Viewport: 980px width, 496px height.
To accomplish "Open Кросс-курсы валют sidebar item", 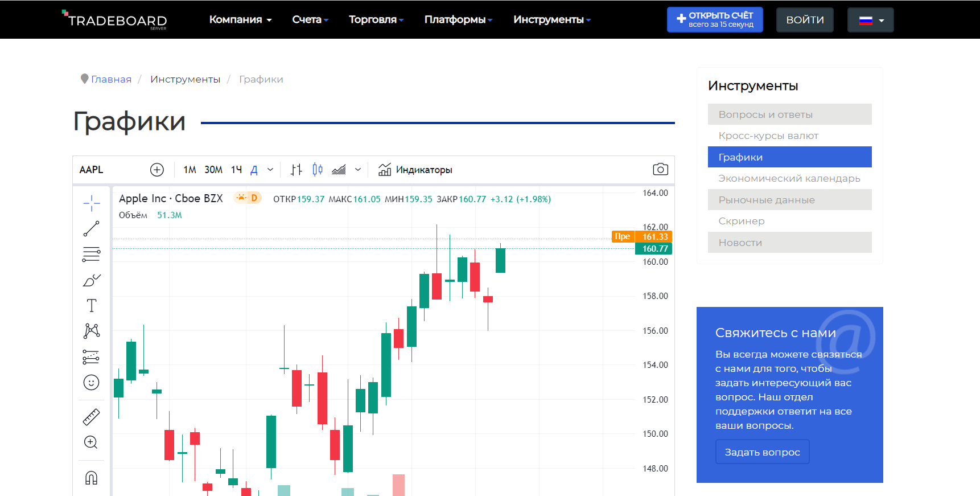I will (x=790, y=136).
